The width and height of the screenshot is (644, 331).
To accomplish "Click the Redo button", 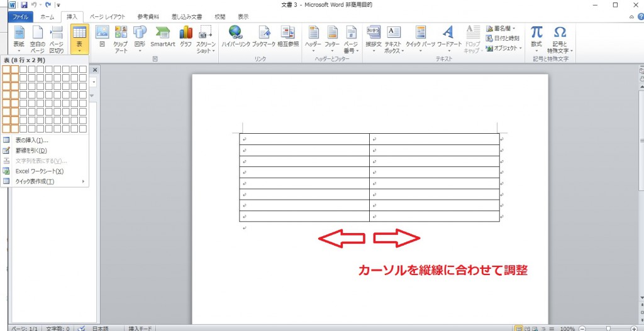I will pyautogui.click(x=49, y=5).
